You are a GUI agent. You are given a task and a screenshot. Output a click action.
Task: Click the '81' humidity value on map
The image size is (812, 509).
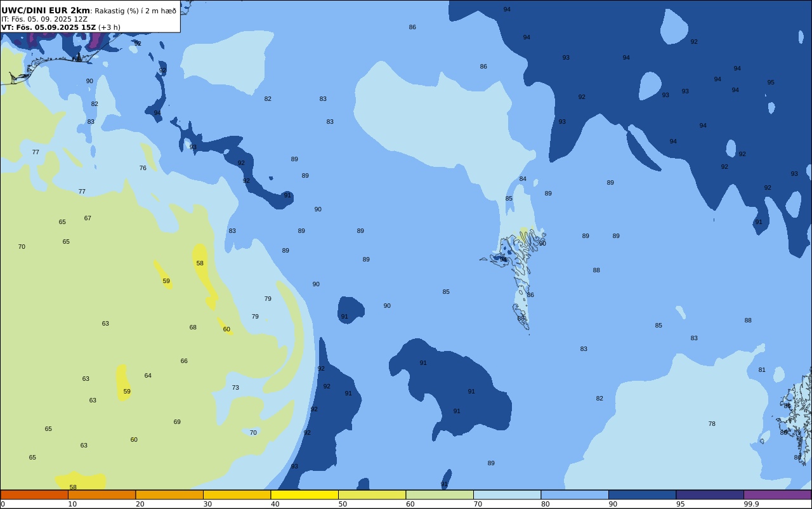(x=762, y=370)
